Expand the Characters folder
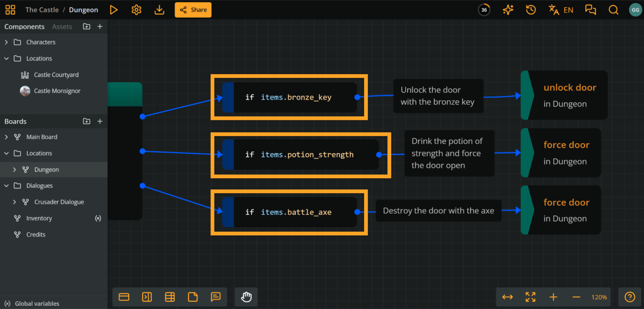Screen dimensions: 644x309 (x=6, y=42)
